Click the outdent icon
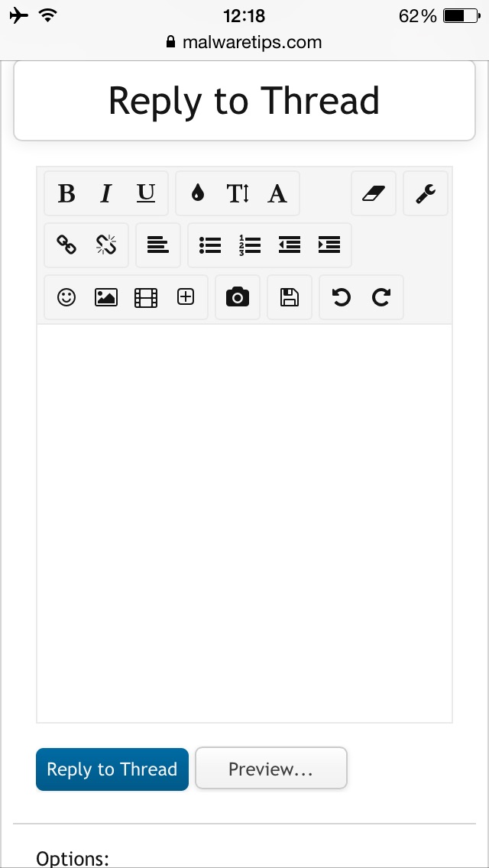The height and width of the screenshot is (868, 489). pos(290,245)
